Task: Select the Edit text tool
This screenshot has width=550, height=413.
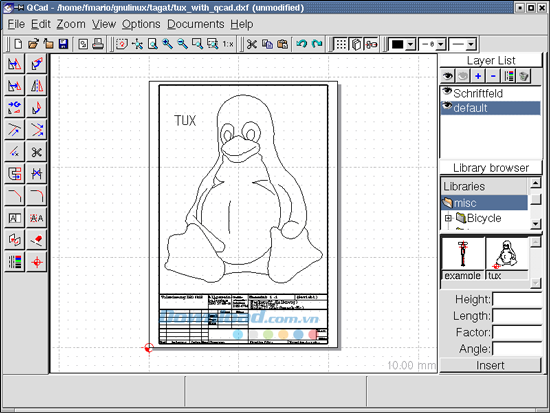Action: point(14,218)
